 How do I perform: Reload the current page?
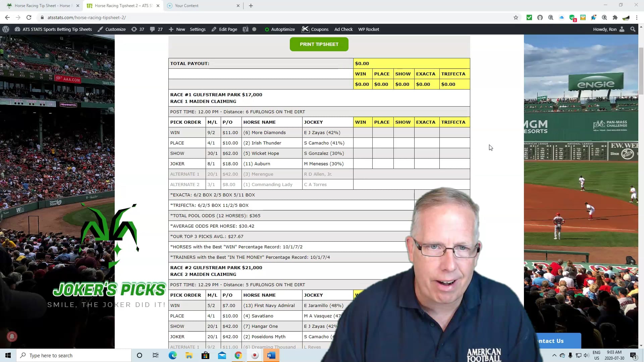29,17
